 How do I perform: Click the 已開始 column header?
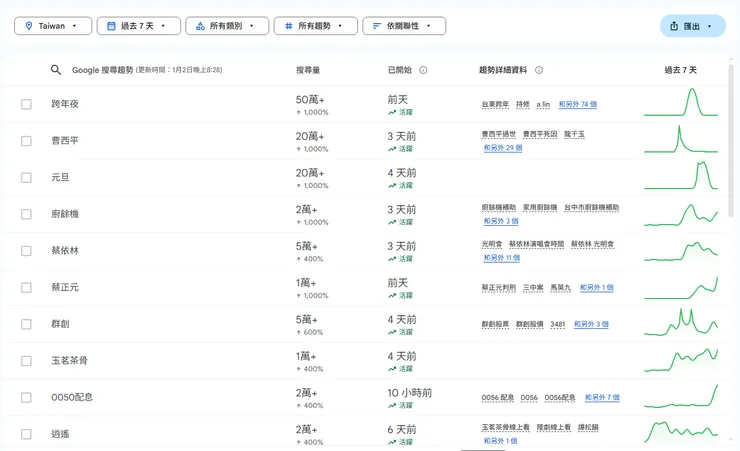pos(399,70)
